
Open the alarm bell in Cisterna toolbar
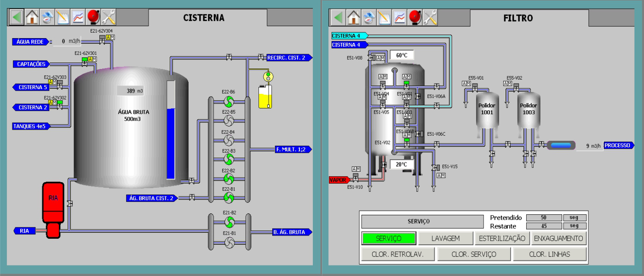pyautogui.click(x=94, y=17)
